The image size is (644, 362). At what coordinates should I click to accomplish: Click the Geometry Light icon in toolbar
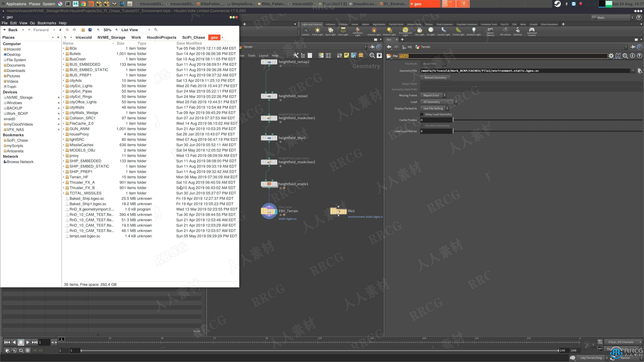click(357, 31)
